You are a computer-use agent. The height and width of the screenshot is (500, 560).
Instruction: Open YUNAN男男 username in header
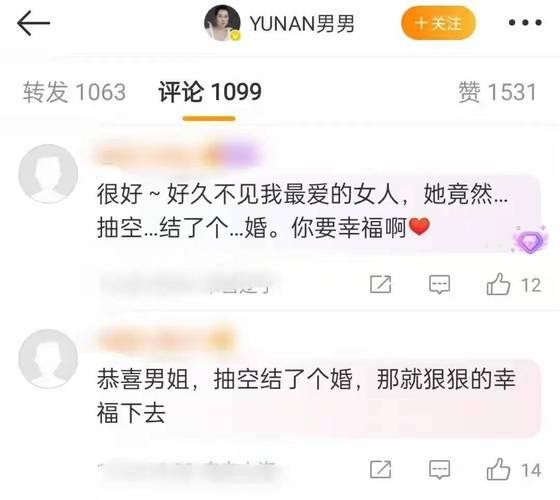click(x=302, y=24)
